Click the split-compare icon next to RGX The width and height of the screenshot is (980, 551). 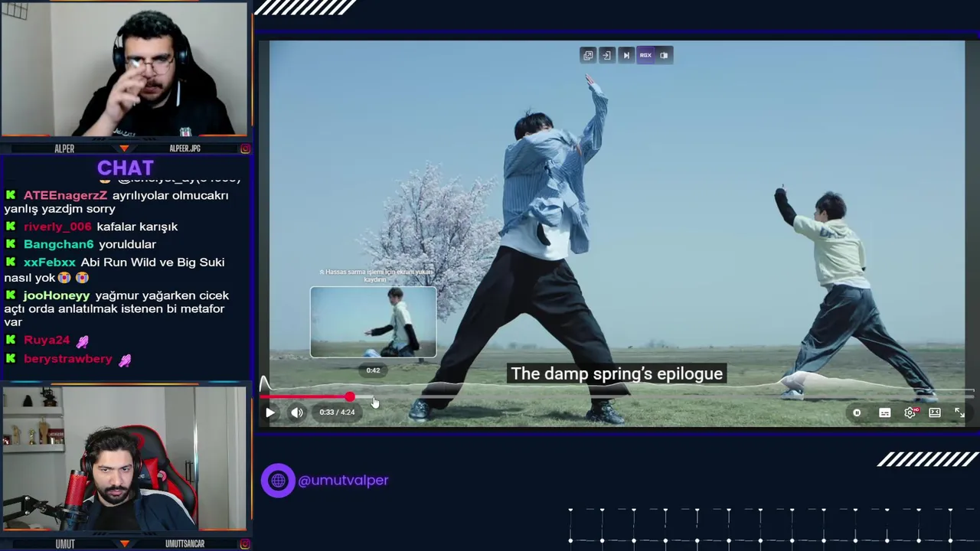click(664, 55)
